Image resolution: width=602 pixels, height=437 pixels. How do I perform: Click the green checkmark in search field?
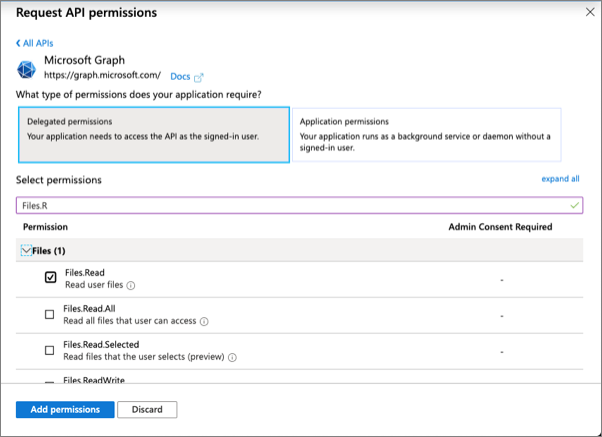click(x=574, y=205)
